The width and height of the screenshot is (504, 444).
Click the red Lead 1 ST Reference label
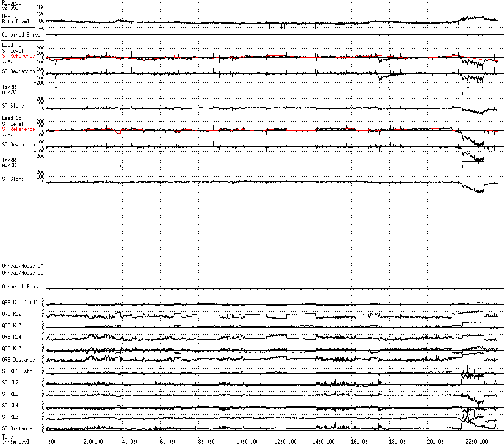(x=18, y=129)
